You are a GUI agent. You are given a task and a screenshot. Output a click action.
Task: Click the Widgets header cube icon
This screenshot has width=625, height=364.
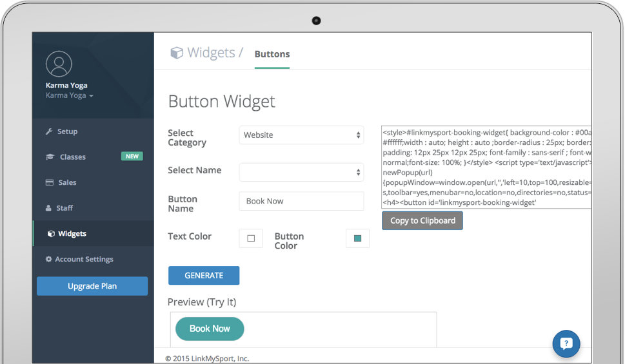click(x=176, y=53)
